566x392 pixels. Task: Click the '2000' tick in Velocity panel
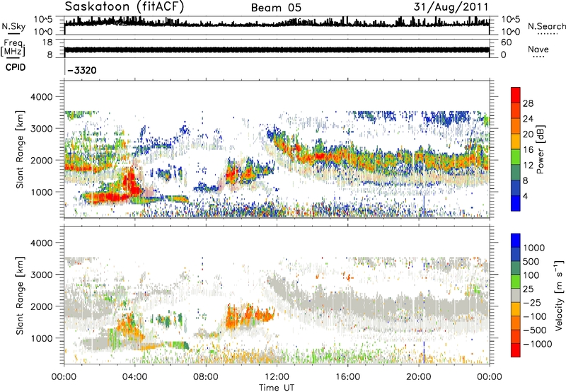pos(41,306)
